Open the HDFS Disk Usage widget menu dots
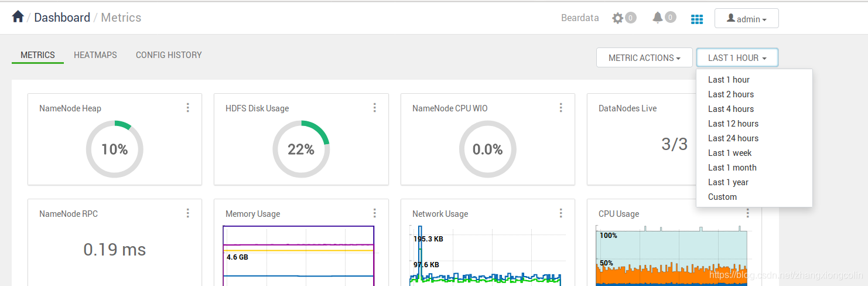The height and width of the screenshot is (286, 868). [x=374, y=108]
